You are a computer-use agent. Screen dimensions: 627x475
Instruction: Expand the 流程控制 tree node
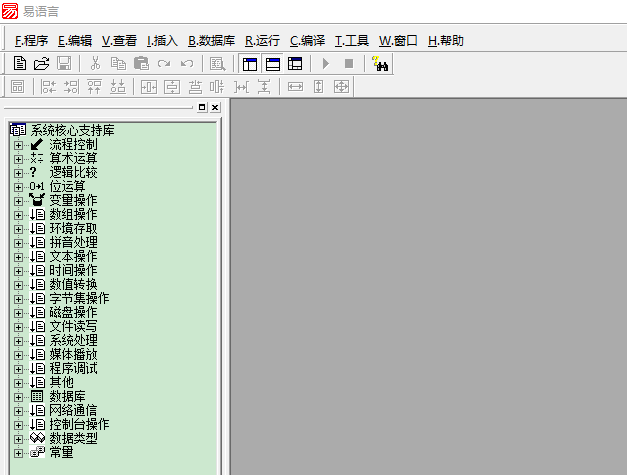[x=18, y=145]
